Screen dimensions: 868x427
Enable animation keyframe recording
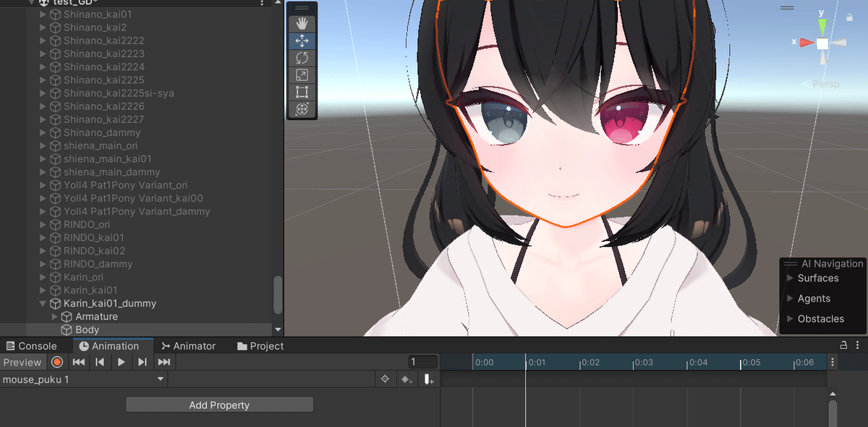pyautogui.click(x=57, y=362)
